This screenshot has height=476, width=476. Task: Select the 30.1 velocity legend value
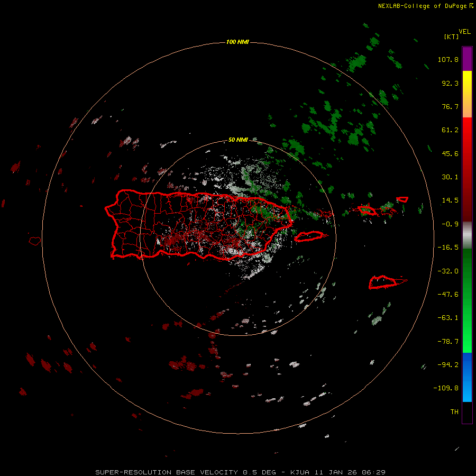pyautogui.click(x=450, y=177)
